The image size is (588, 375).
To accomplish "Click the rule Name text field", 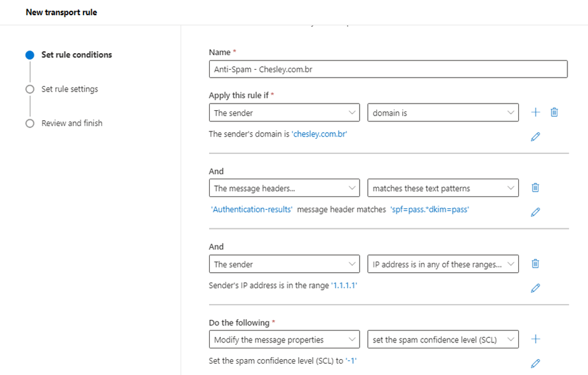I will click(x=388, y=70).
